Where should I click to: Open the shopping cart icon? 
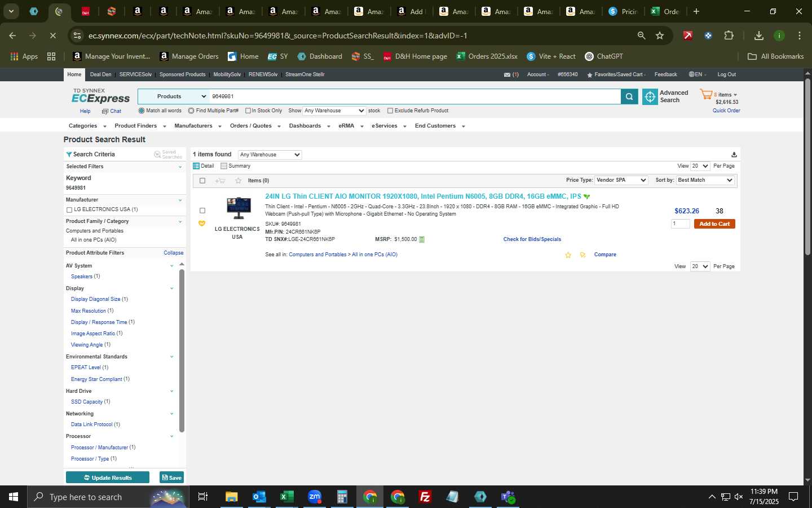706,95
